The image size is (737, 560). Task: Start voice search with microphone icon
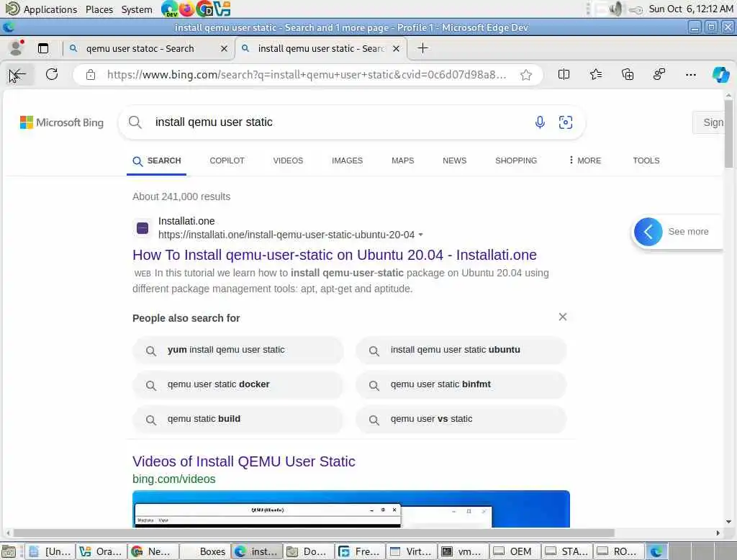click(x=540, y=122)
